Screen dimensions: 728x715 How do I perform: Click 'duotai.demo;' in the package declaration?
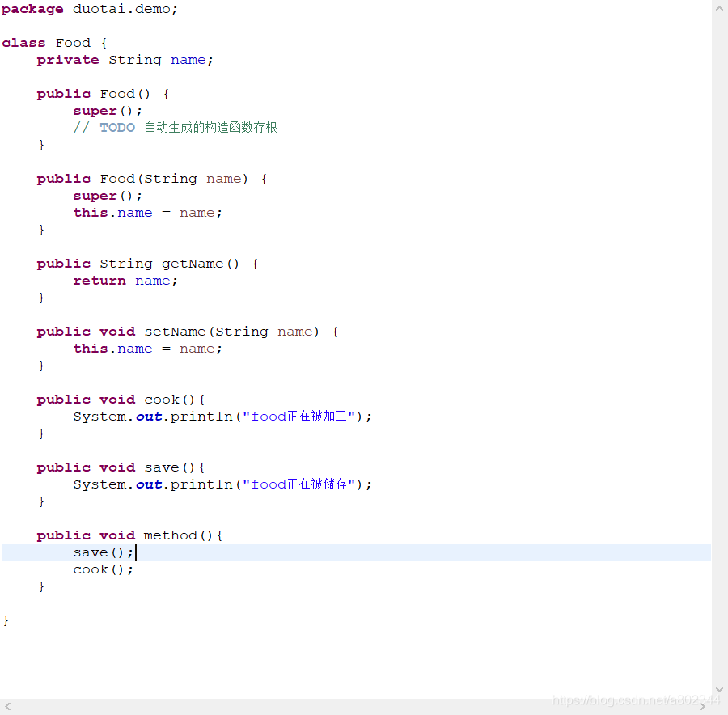pyautogui.click(x=125, y=9)
